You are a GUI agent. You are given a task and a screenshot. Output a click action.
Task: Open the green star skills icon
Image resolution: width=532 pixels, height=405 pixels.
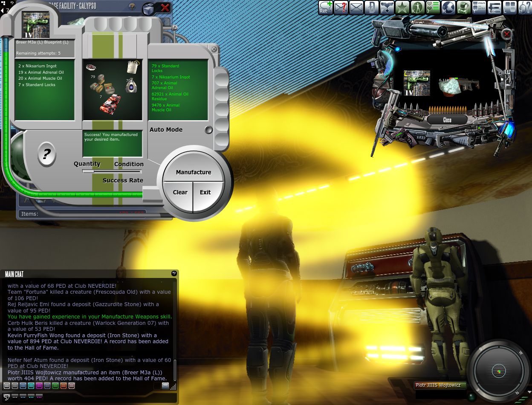click(402, 7)
